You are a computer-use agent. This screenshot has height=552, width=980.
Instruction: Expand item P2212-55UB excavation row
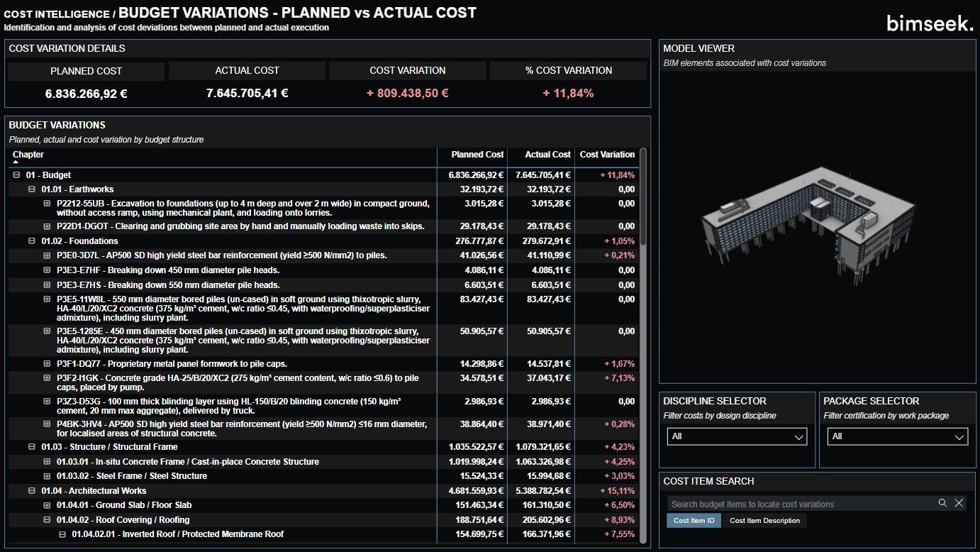pyautogui.click(x=47, y=204)
